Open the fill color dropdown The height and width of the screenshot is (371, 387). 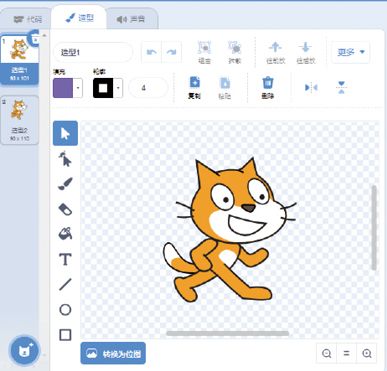[x=78, y=88]
